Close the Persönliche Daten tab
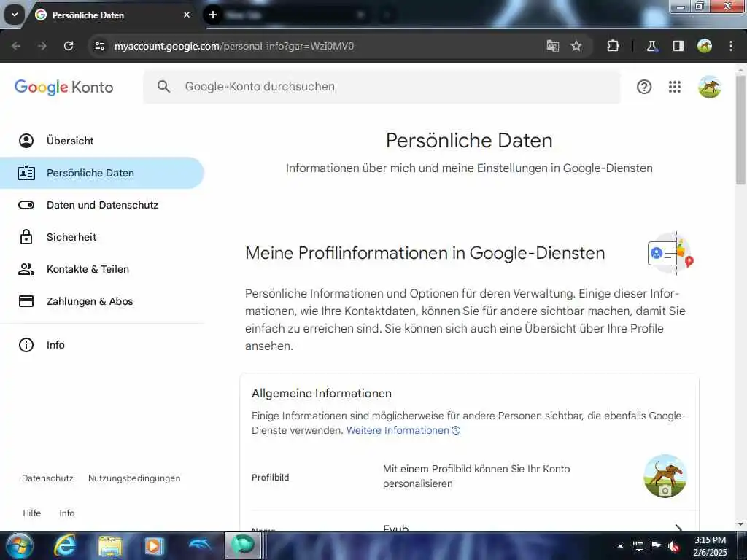Screen dimensions: 747x560 [187, 15]
